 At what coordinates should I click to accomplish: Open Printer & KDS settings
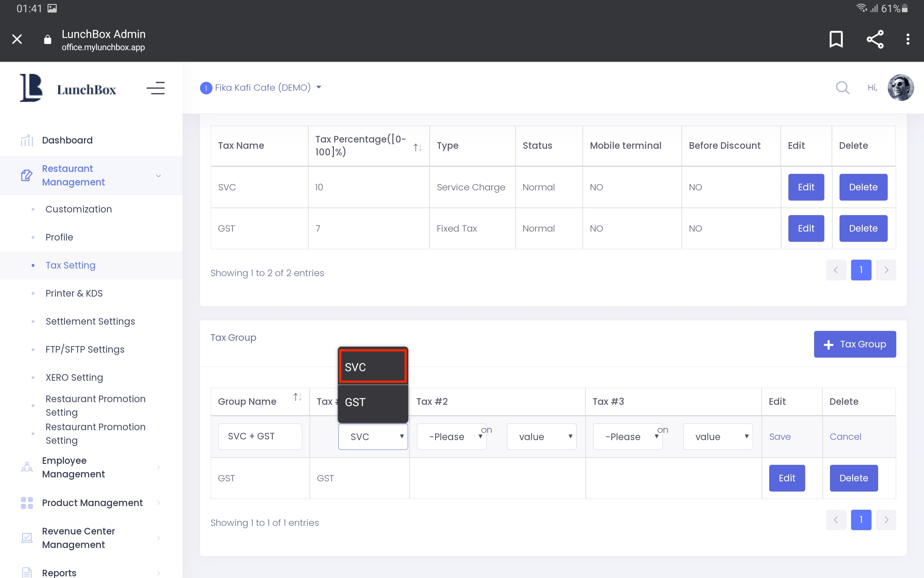[74, 293]
